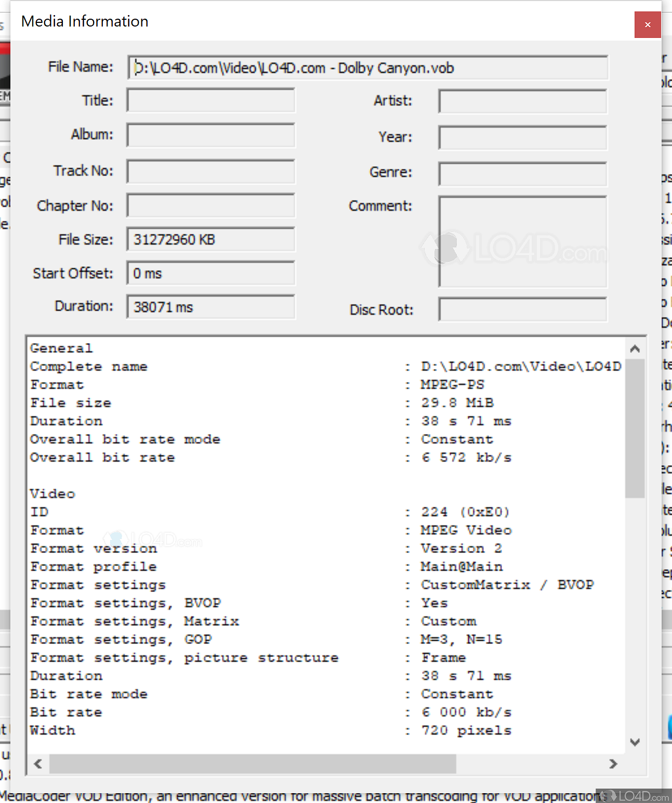Image resolution: width=672 pixels, height=803 pixels.
Task: Select the Start Offset field
Action: pyautogui.click(x=210, y=273)
